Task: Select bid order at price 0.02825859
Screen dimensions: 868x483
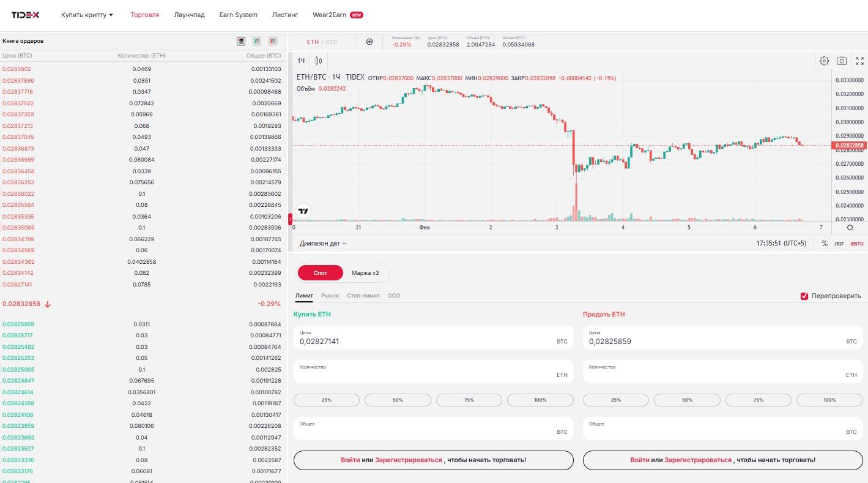Action: click(x=142, y=324)
